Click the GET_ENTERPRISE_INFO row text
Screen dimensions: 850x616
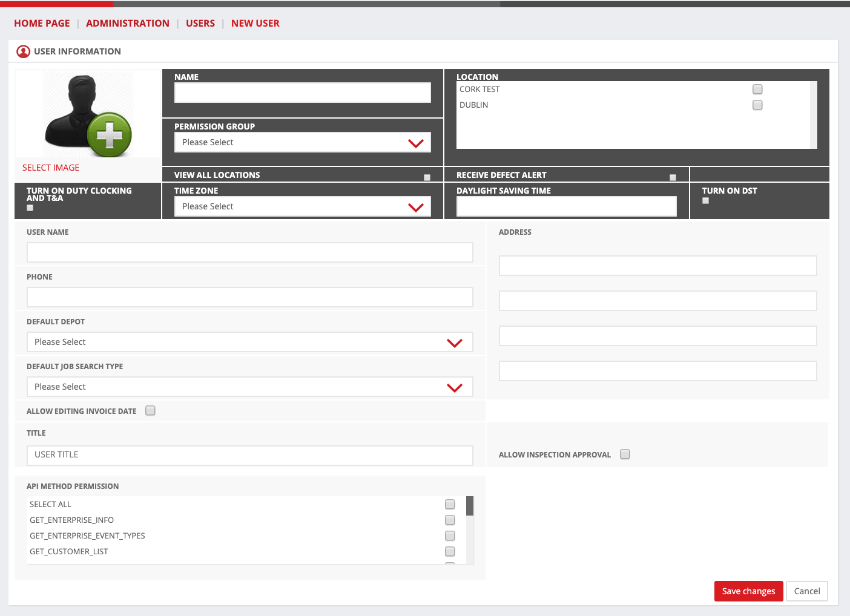[x=71, y=520]
